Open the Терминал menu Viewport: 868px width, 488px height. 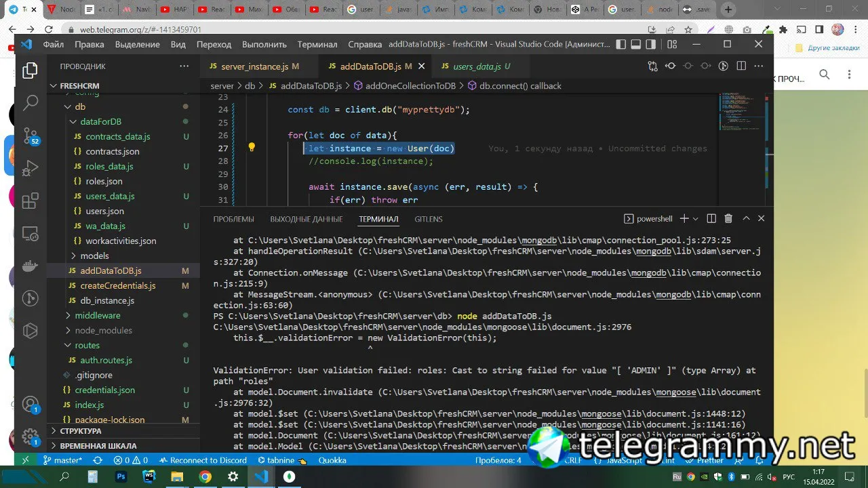317,44
